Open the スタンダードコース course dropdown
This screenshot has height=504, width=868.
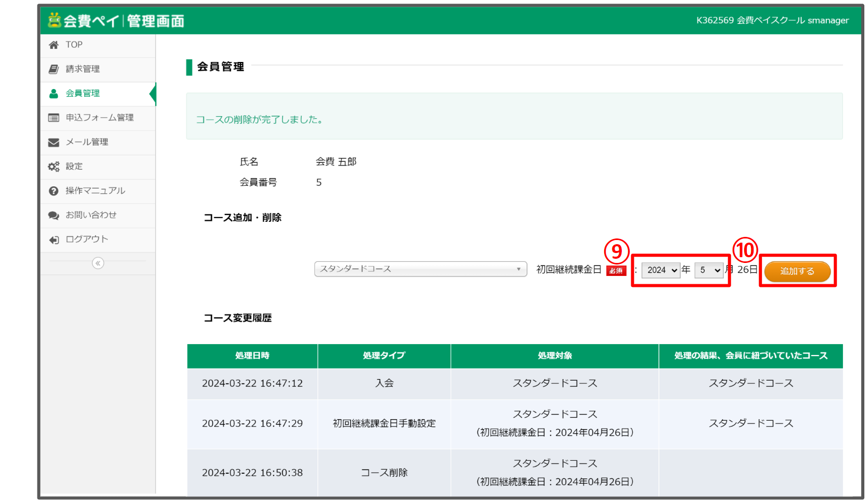point(420,269)
